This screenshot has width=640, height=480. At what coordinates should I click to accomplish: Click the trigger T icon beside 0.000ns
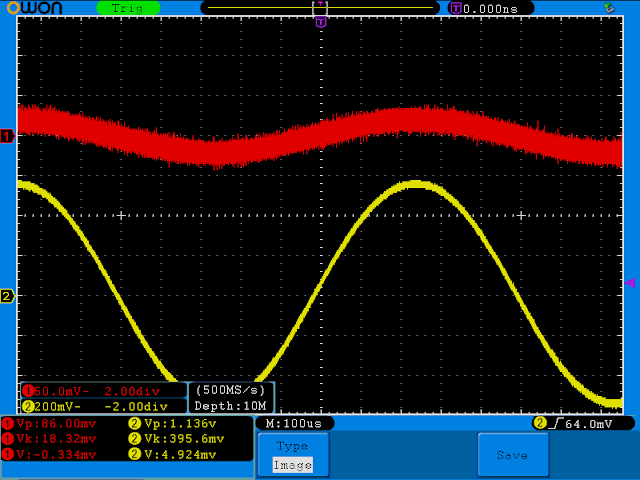456,8
